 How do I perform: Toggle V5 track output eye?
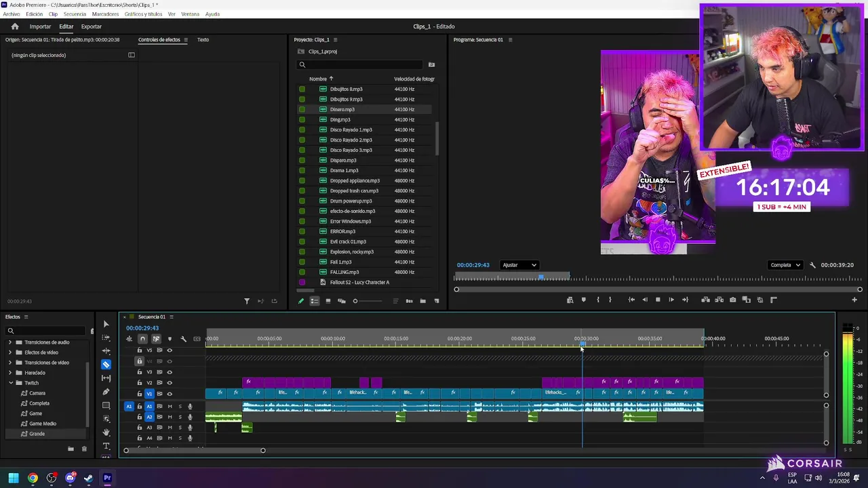pos(170,350)
